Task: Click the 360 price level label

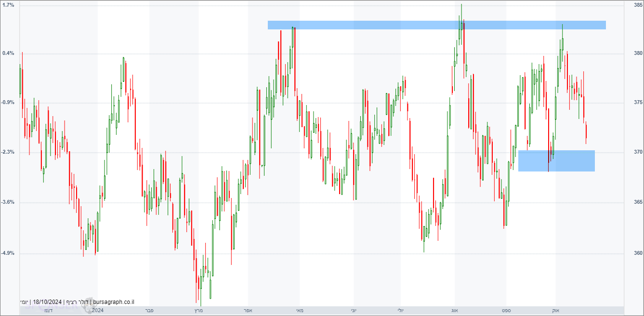Action: 638,253
